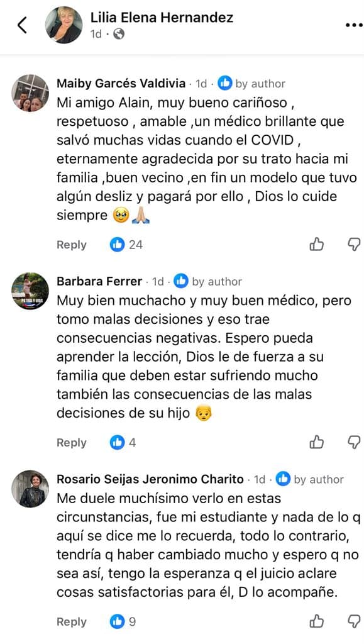Thumbs up Barbara Ferrer's comment
Image resolution: width=364 pixels, height=644 pixels.
pos(316,443)
